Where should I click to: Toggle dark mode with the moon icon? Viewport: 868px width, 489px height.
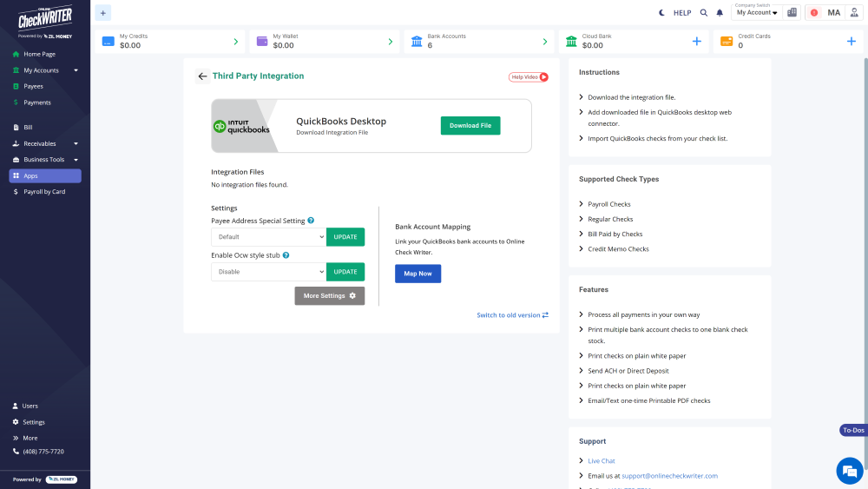[x=662, y=13]
